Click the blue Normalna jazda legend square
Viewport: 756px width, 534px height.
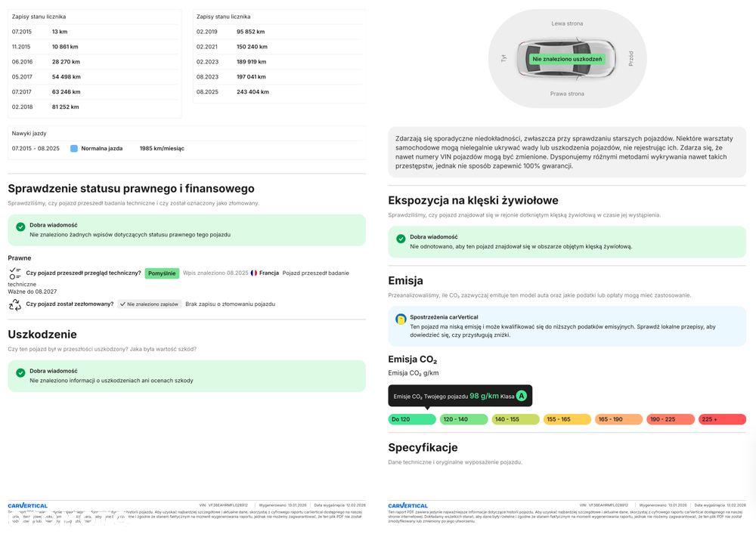click(74, 149)
